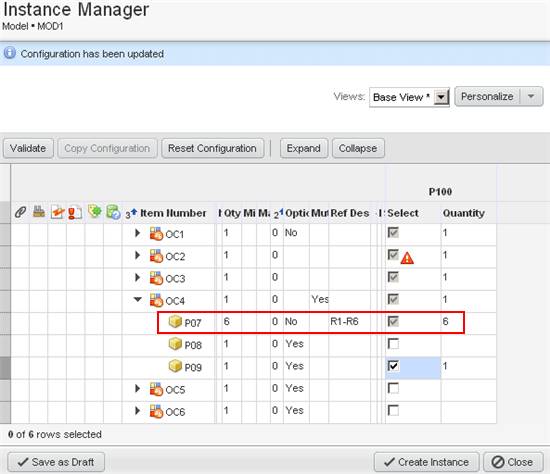
Task: Click the green tag column header icon
Action: (x=95, y=211)
